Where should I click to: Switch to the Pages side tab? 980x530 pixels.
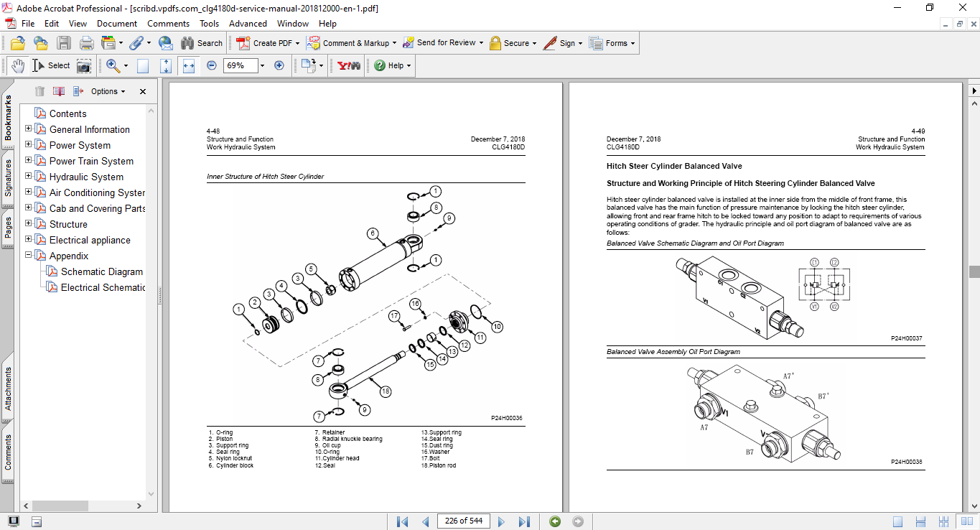click(8, 228)
